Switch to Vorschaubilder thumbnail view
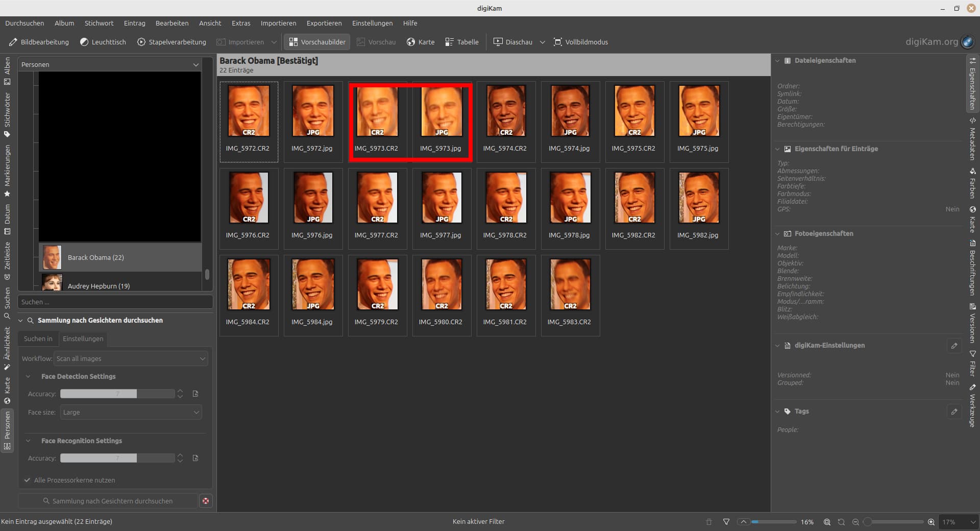Screen dimensions: 980x531 [x=317, y=42]
